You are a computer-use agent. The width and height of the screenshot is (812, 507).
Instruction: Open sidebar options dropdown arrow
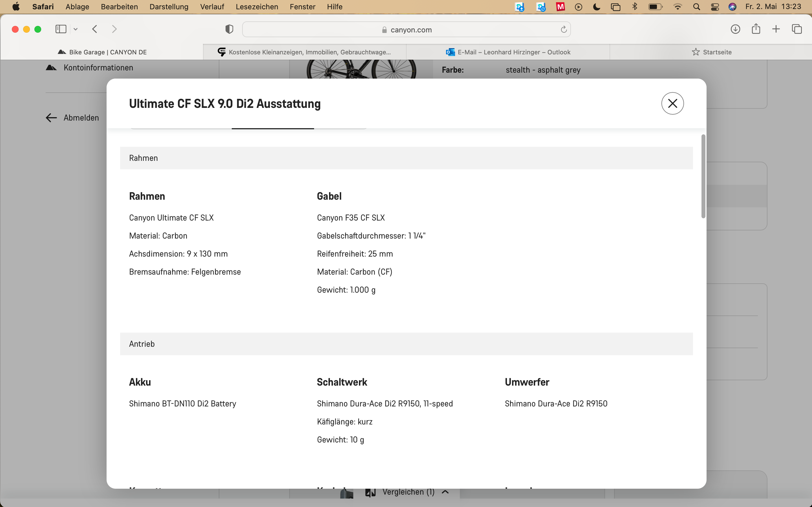76,29
